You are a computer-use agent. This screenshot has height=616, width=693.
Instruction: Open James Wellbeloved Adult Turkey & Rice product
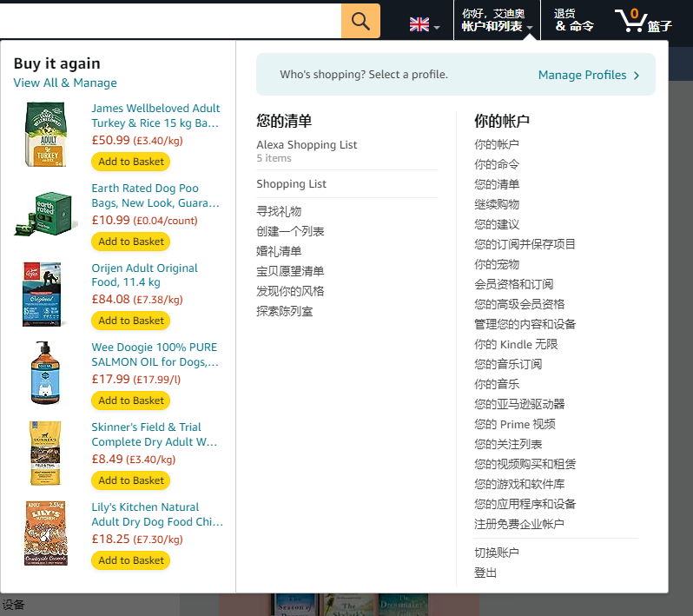[155, 116]
